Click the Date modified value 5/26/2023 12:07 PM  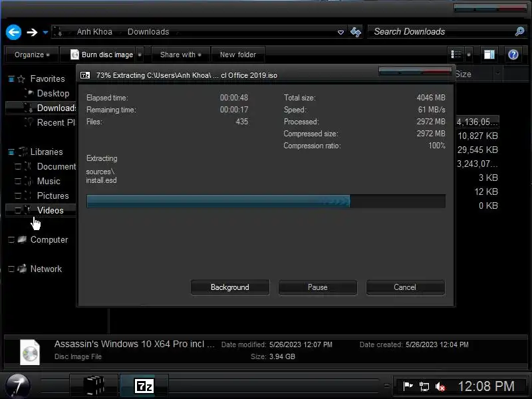tap(301, 344)
